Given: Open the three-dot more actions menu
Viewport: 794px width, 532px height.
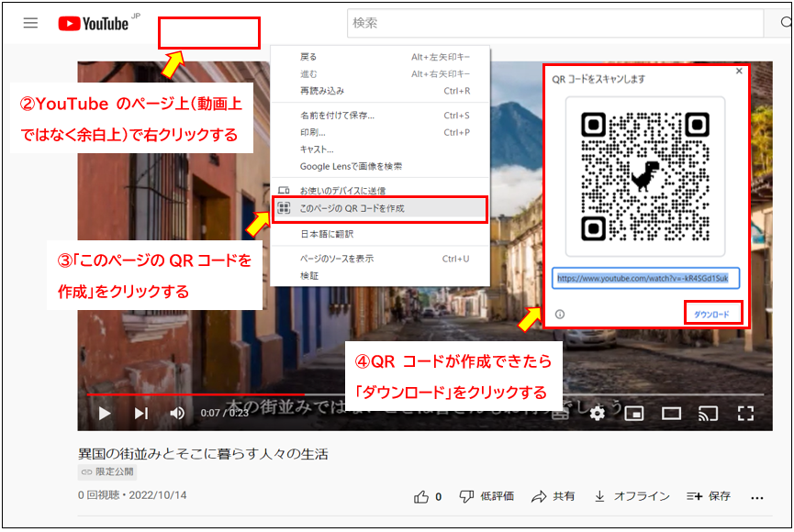Looking at the screenshot, I should click(x=757, y=498).
